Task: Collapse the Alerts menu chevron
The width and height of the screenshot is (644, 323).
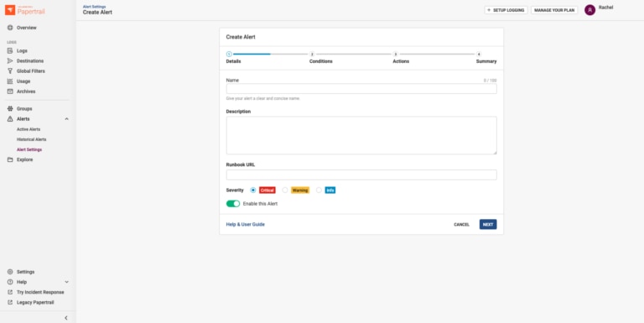Action: [x=66, y=119]
